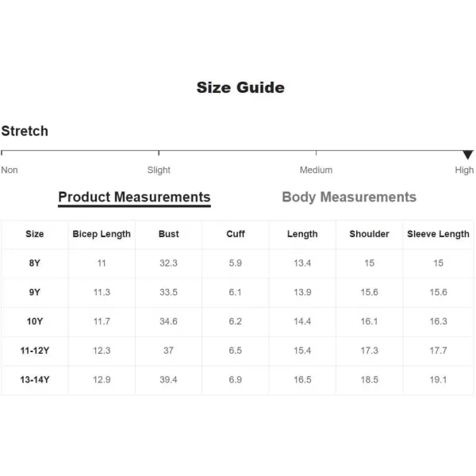Screen dimensions: 476x476
Task: Select the 10Y size row label
Action: [35, 321]
